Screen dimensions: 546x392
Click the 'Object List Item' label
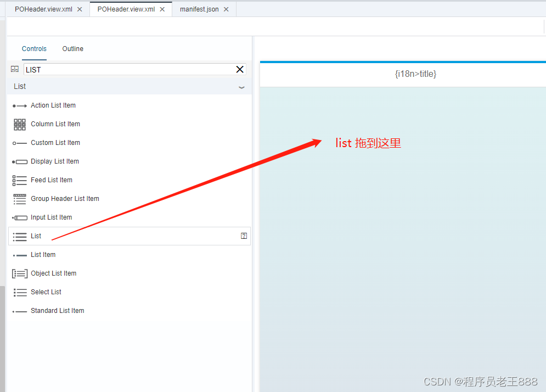54,273
